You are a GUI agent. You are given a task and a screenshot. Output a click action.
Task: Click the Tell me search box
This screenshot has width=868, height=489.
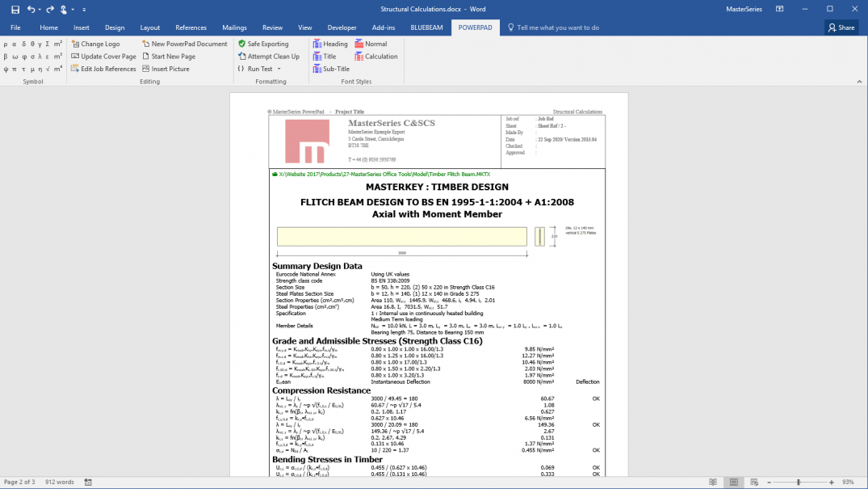tap(554, 27)
